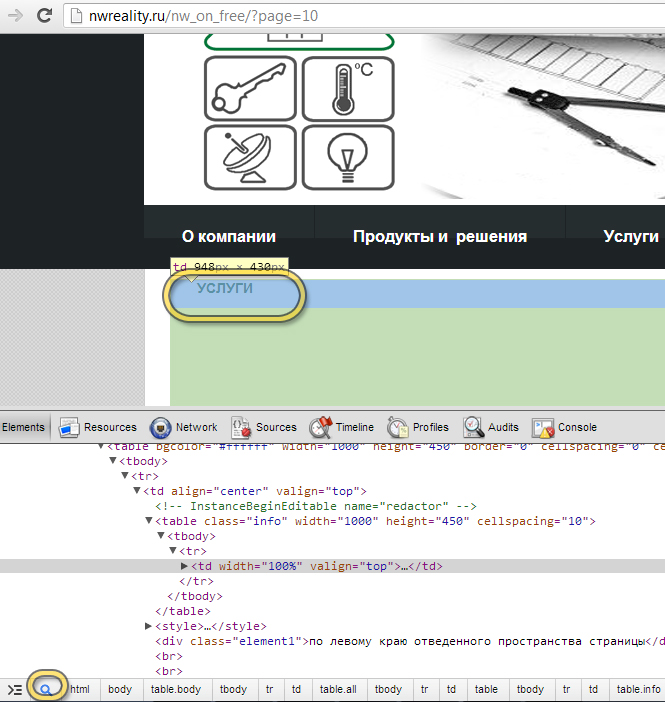Reload the page with the refresh icon
Viewport: 665px width, 702px height.
coord(44,16)
